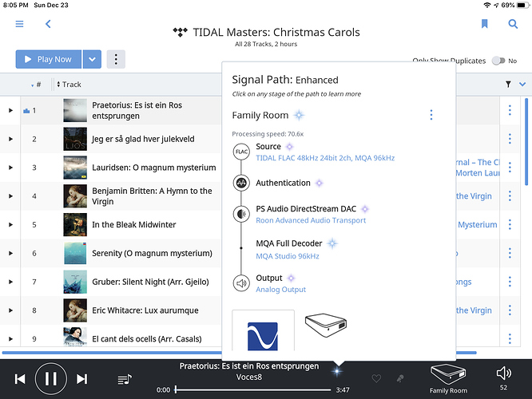Open options dots for Lux aurumque row
The image size is (532, 399).
coord(510,310)
